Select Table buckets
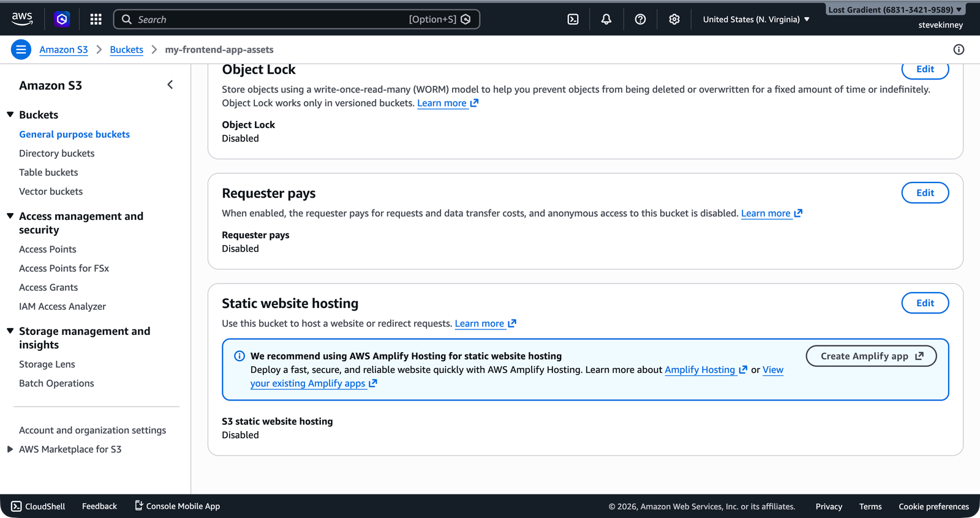Screen dimensions: 980x518 tap(48, 172)
